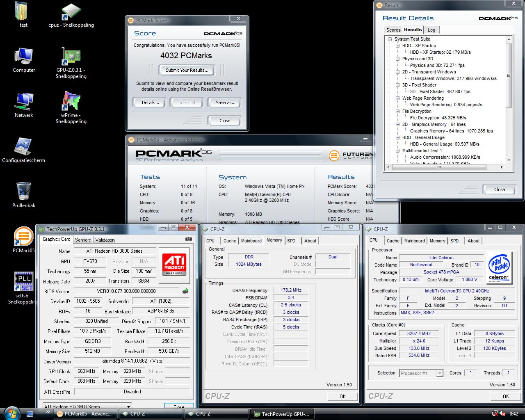Open About tab in CPU-Z processor window
Screen dimensions: 525x420
(x=473, y=241)
